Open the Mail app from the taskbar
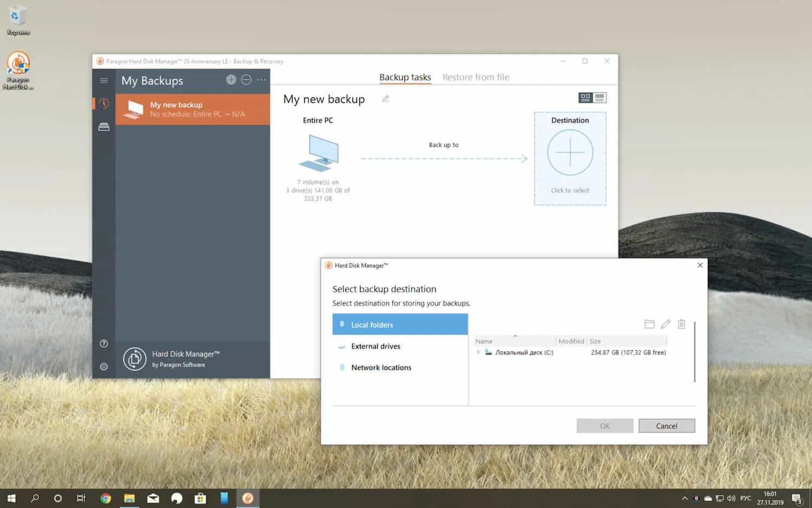The height and width of the screenshot is (508, 812). 153,498
